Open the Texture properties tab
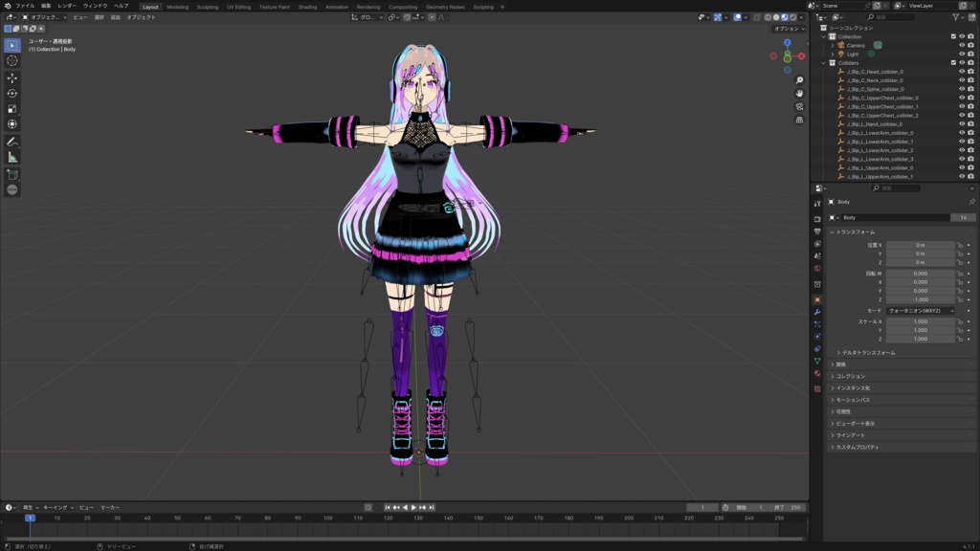Viewport: 980px width, 551px height. point(817,388)
